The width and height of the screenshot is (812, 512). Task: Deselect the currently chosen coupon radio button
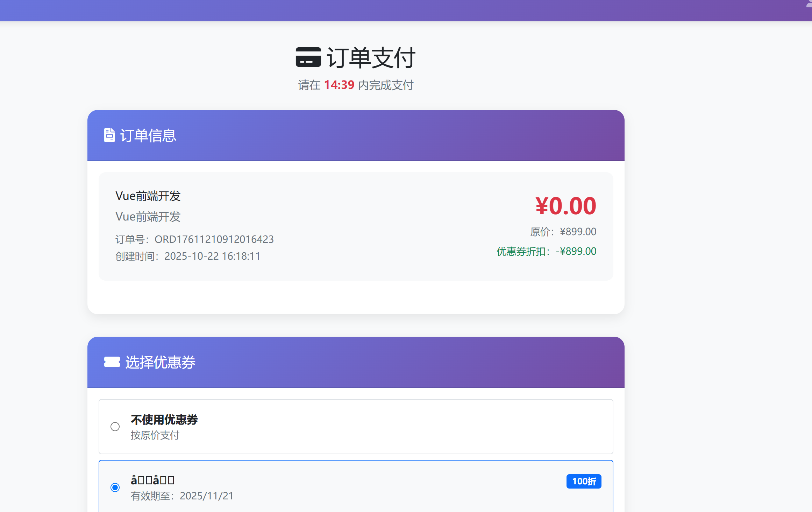pyautogui.click(x=115, y=487)
